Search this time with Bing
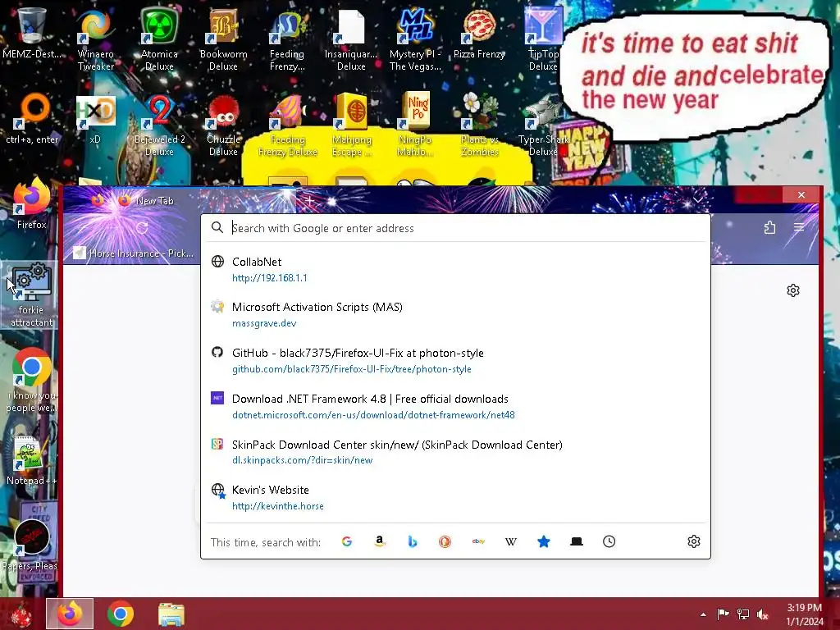840x630 pixels. (413, 541)
